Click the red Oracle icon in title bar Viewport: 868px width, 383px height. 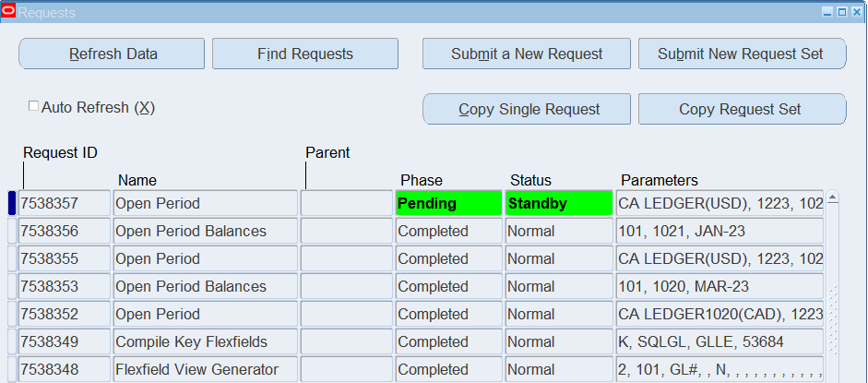click(x=8, y=12)
